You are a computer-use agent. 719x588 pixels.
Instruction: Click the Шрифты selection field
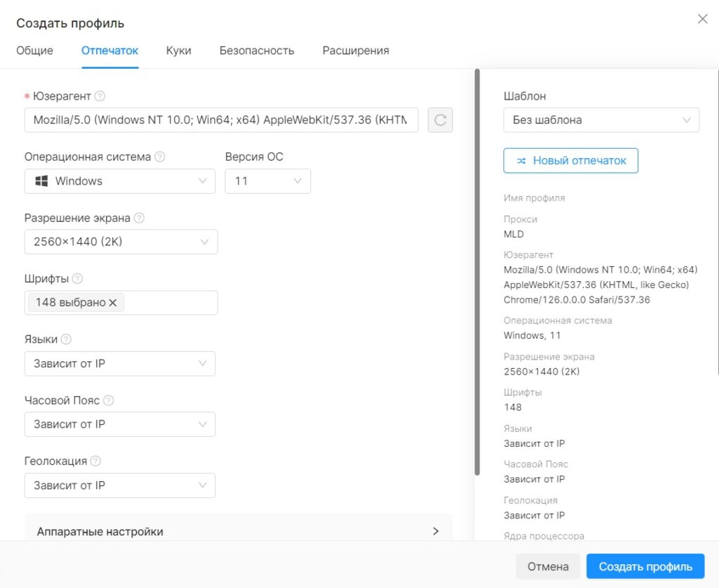tap(121, 303)
